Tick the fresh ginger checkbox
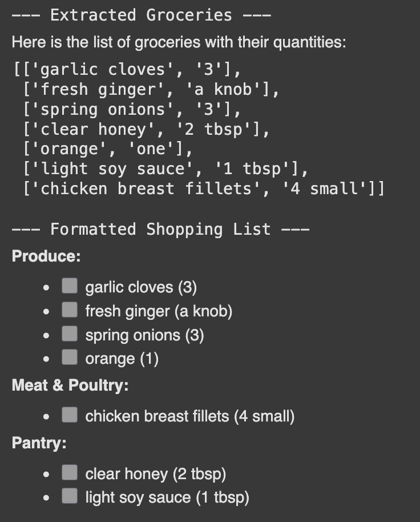The image size is (420, 522). point(70,310)
